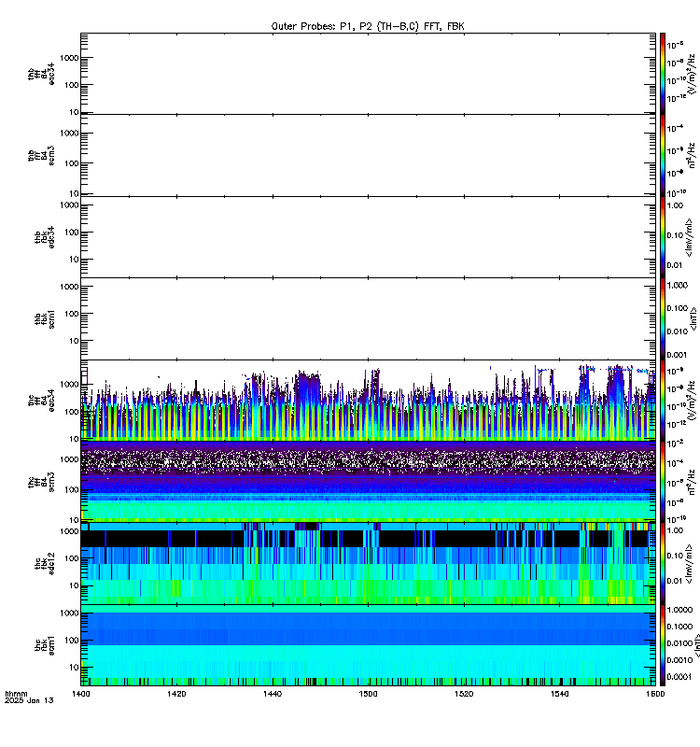This screenshot has width=700, height=747.
Task: Click the "0.10" tick on thc fbk edc12 colorbar
Action: click(x=675, y=556)
